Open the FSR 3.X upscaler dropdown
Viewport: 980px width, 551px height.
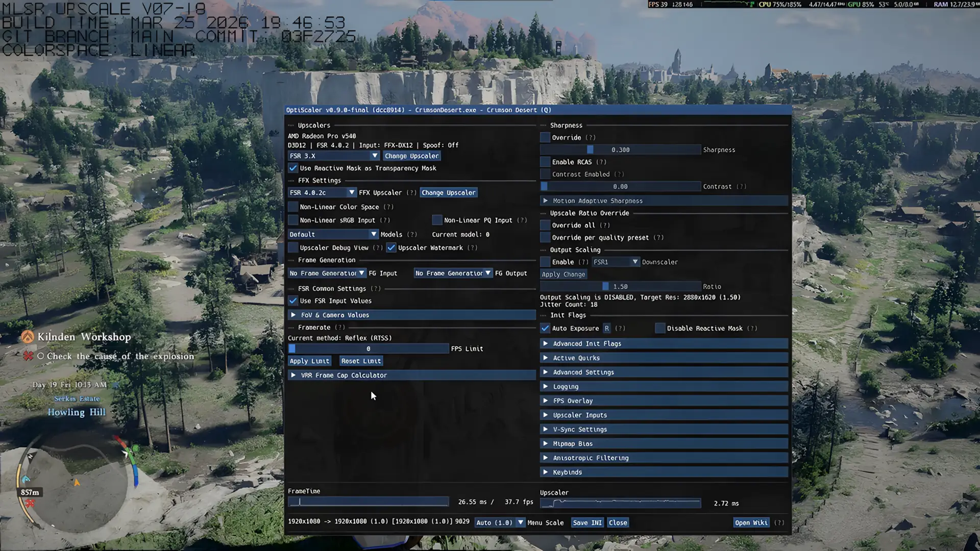pos(334,156)
